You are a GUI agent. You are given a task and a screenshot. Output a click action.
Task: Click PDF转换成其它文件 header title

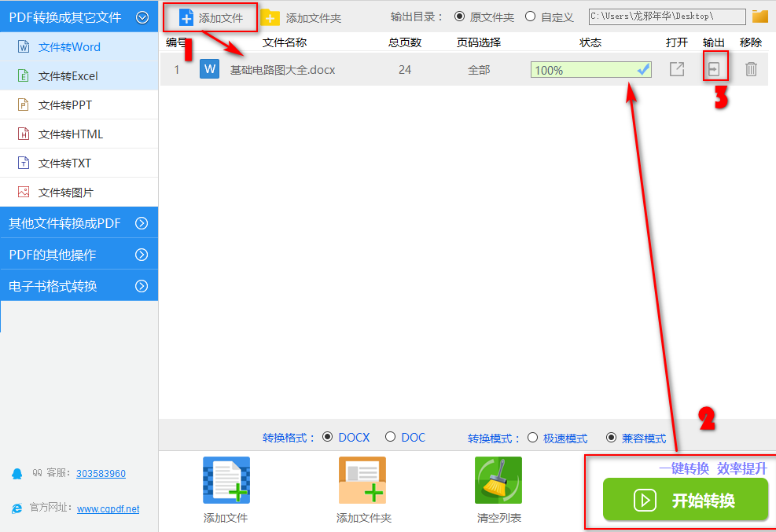[x=64, y=17]
